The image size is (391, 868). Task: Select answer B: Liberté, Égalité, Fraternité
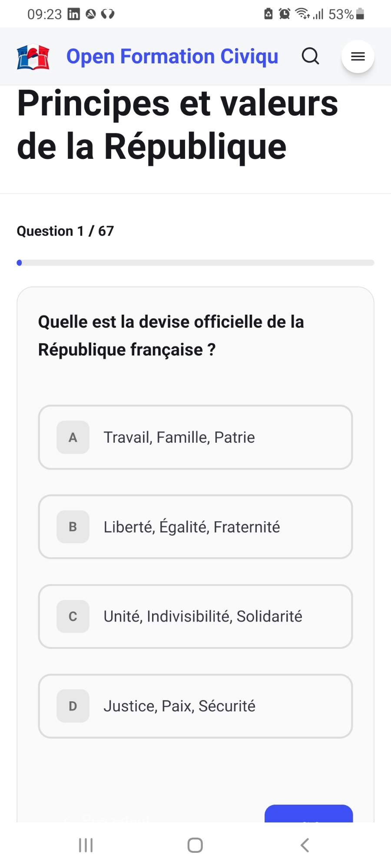pos(195,527)
